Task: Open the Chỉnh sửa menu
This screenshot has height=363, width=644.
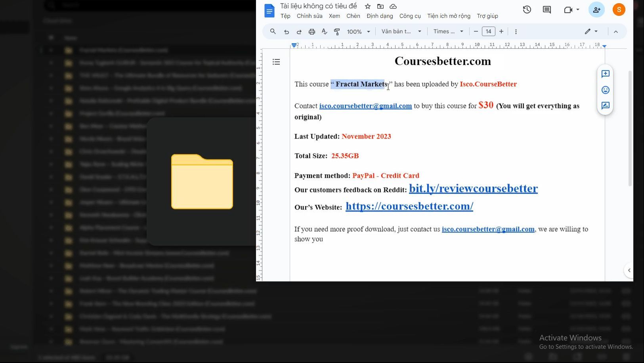Action: pos(310,16)
